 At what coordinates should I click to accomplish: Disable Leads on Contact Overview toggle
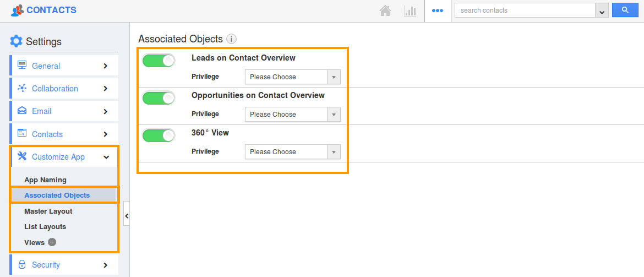[x=159, y=61]
